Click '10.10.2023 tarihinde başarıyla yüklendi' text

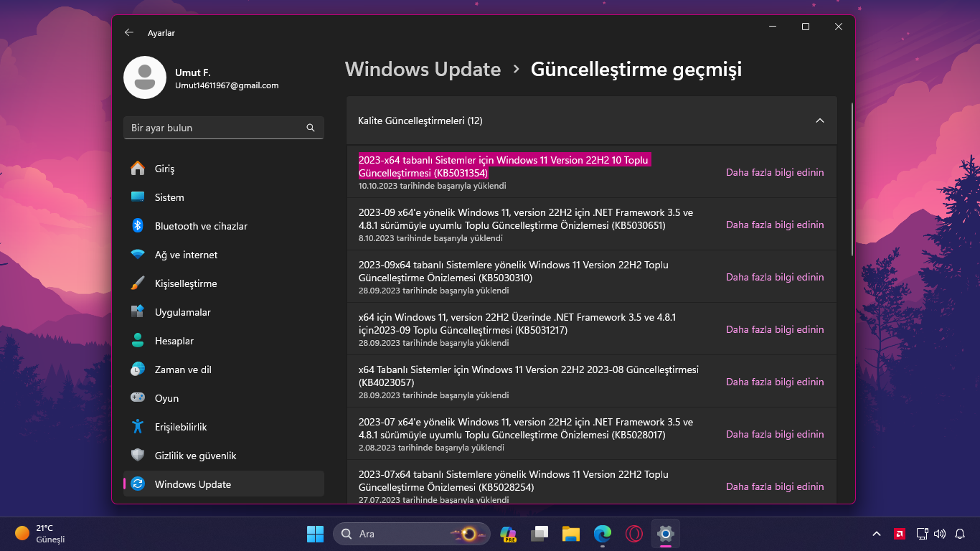click(433, 186)
